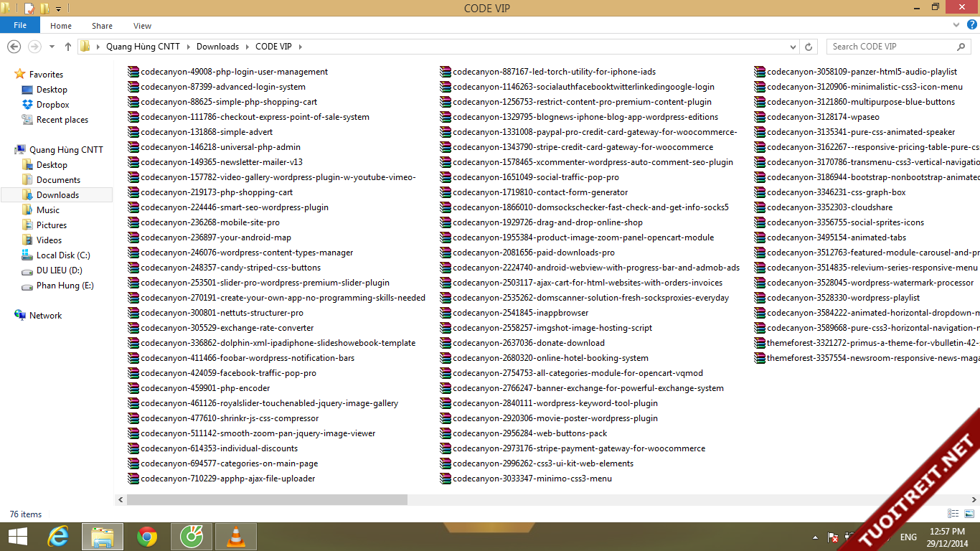Launch Internet Explorer from taskbar
Image resolution: width=980 pixels, height=551 pixels.
click(x=58, y=537)
